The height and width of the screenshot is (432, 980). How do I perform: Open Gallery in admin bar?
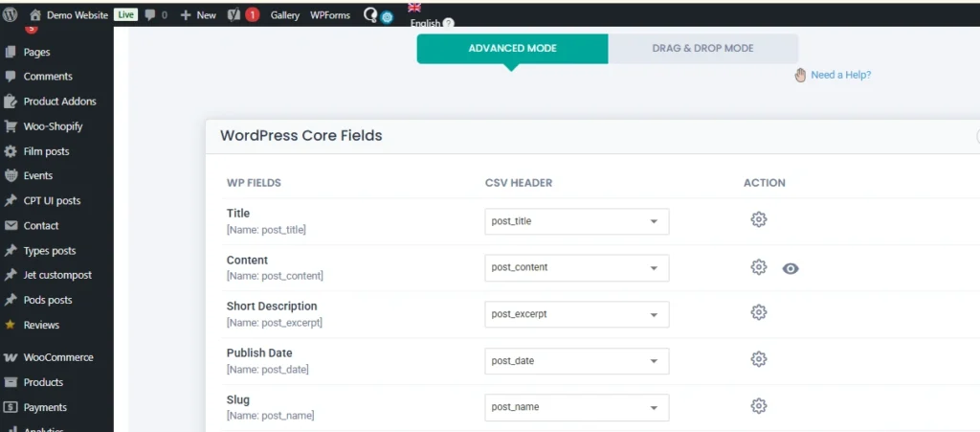click(x=285, y=15)
